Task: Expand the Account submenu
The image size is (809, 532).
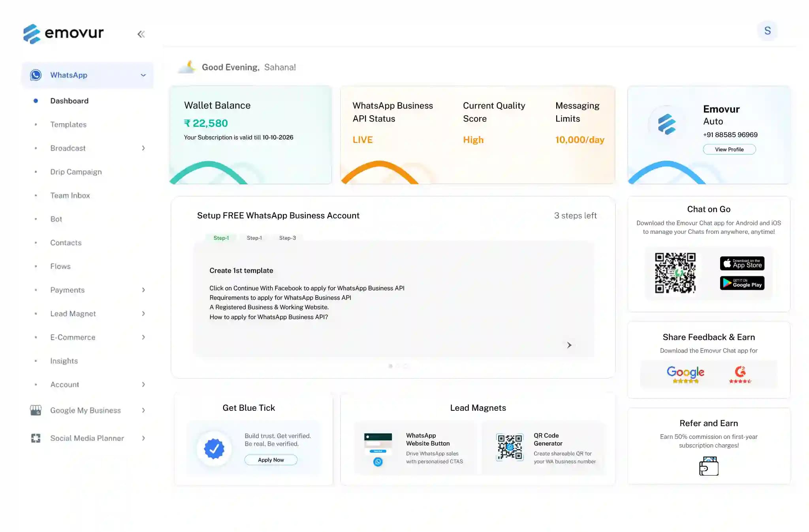Action: (x=143, y=384)
